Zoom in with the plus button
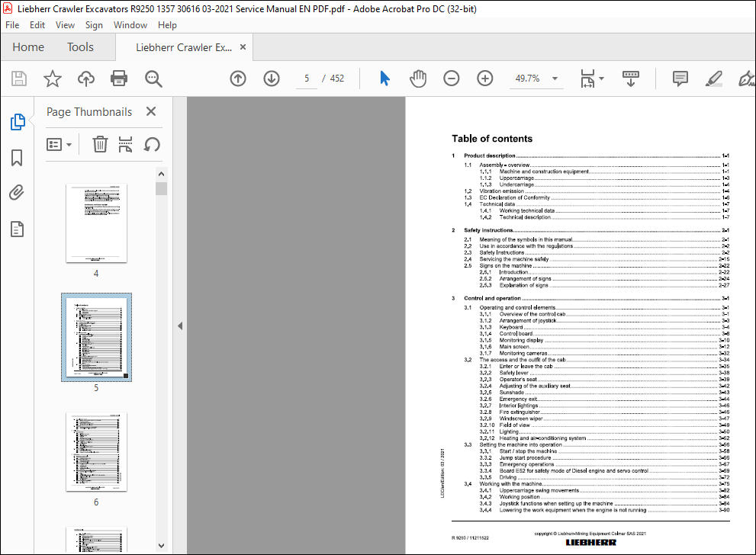The width and height of the screenshot is (756, 555). tap(484, 79)
